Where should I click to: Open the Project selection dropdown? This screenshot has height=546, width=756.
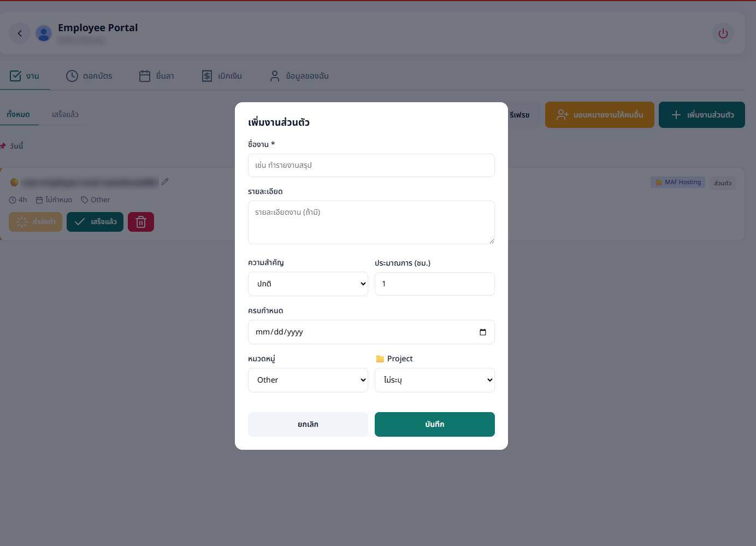pyautogui.click(x=435, y=380)
